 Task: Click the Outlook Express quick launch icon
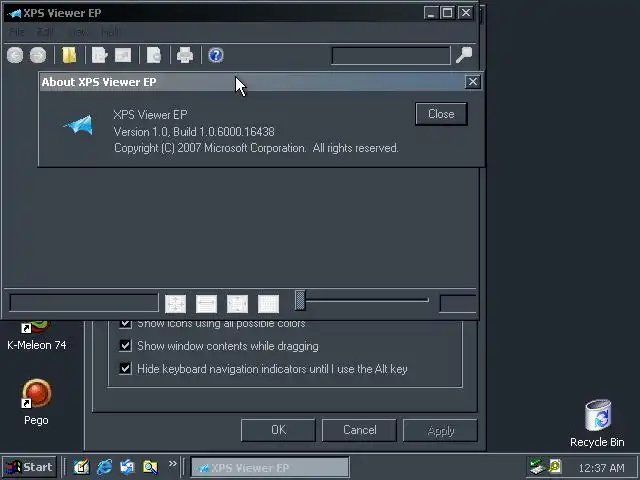127,467
